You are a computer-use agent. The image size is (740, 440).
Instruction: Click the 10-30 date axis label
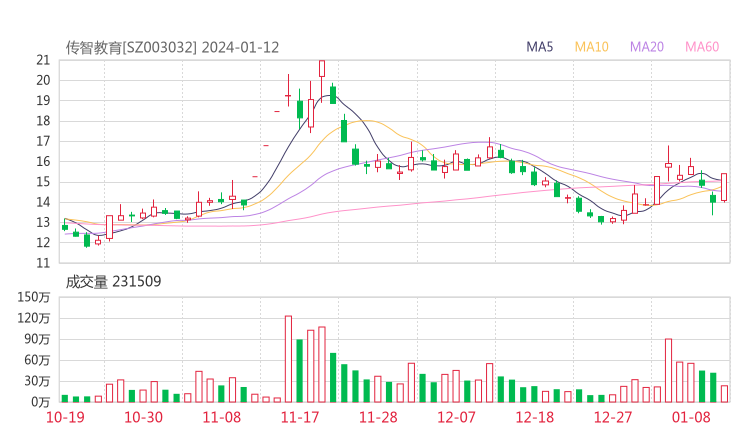coord(143,417)
